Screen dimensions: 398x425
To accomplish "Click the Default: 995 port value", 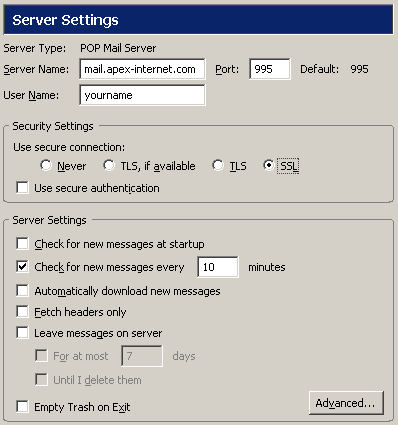I will (x=359, y=69).
